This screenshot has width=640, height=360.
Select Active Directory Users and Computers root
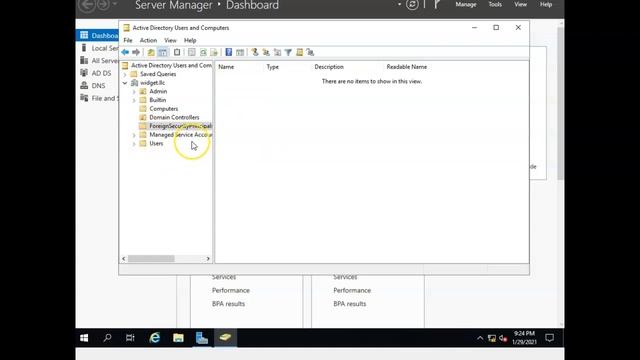point(171,65)
